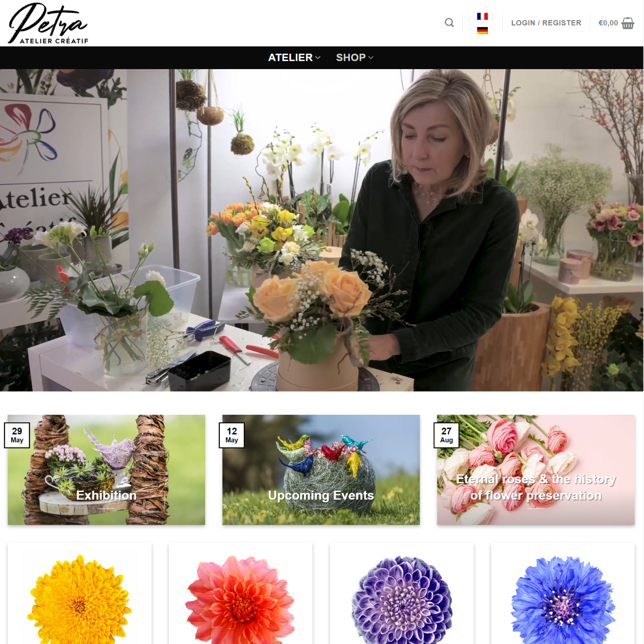Open the Upcoming Events post card
This screenshot has height=644, width=644.
(321, 470)
